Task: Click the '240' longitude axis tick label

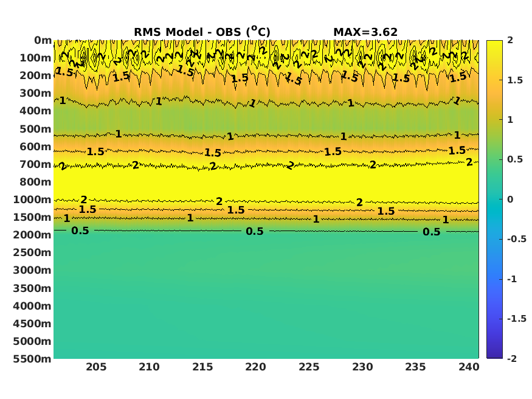Action: 469,367
